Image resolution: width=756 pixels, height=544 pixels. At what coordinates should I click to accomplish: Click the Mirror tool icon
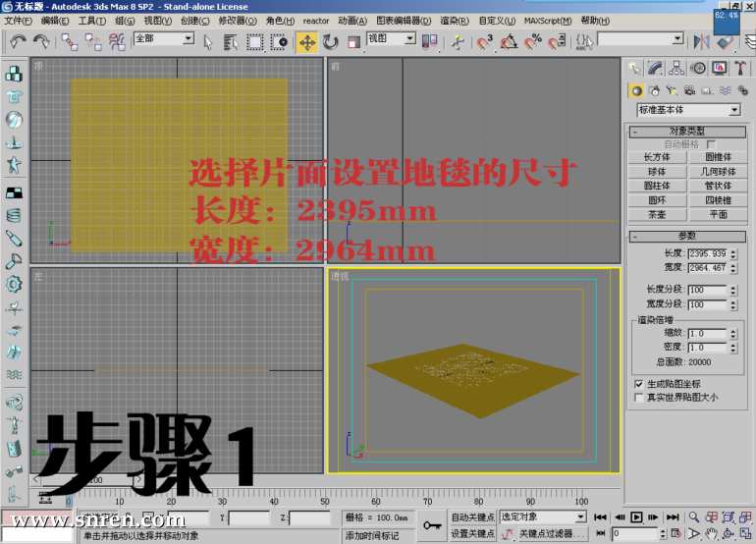pyautogui.click(x=702, y=42)
